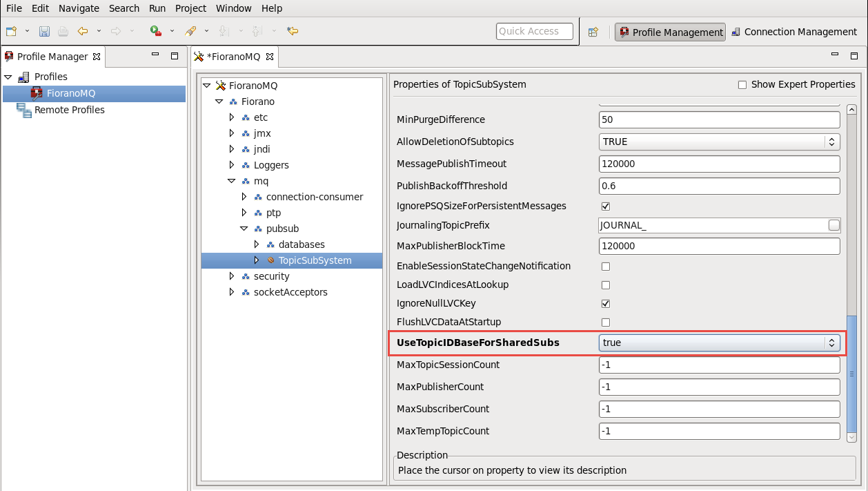Open UseTopicIDBaseForSharedSubs dropdown
868x491 pixels.
tap(719, 343)
